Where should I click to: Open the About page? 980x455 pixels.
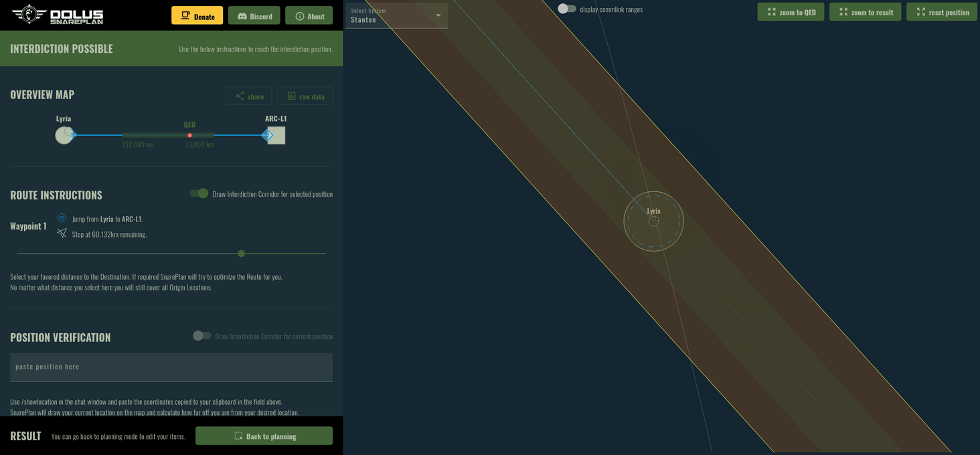click(x=309, y=16)
